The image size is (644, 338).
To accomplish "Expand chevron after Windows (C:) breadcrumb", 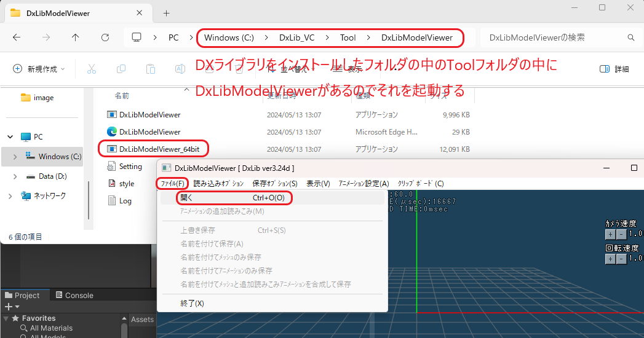I will coord(266,37).
